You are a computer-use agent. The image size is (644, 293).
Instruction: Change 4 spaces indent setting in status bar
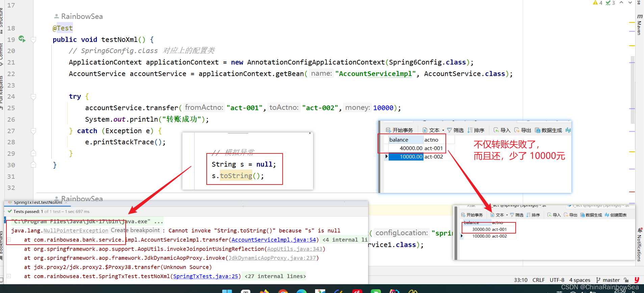pyautogui.click(x=579, y=280)
